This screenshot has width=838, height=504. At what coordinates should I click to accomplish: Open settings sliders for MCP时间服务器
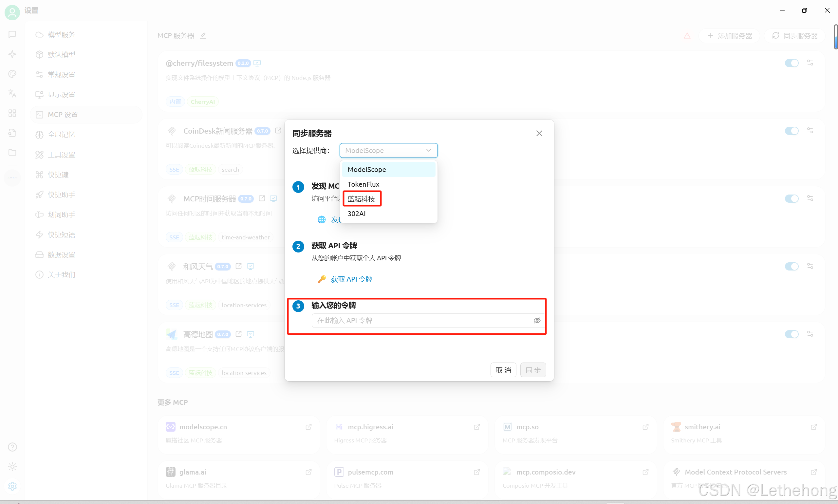[x=810, y=198]
